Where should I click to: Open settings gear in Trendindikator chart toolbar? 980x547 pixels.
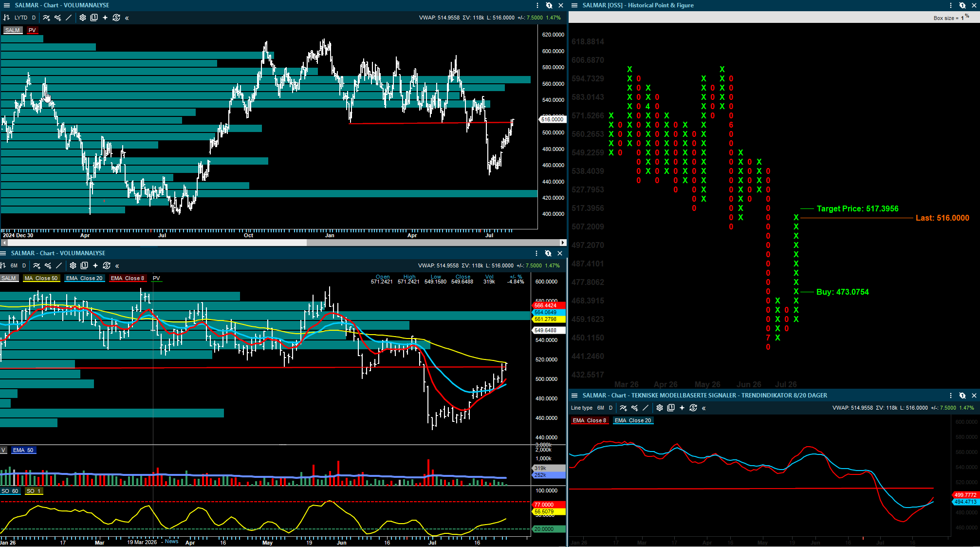[660, 408]
